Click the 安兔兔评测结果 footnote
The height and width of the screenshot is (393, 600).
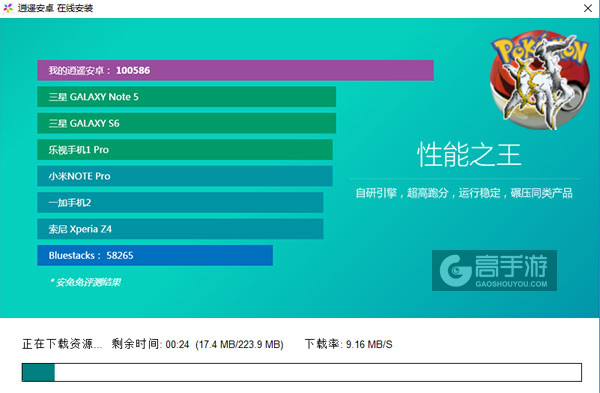pyautogui.click(x=86, y=282)
